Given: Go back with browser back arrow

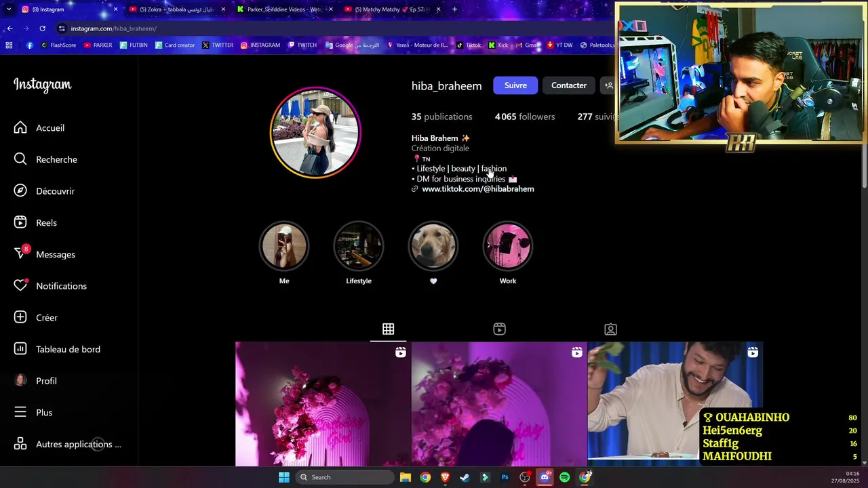Looking at the screenshot, I should click(9, 28).
